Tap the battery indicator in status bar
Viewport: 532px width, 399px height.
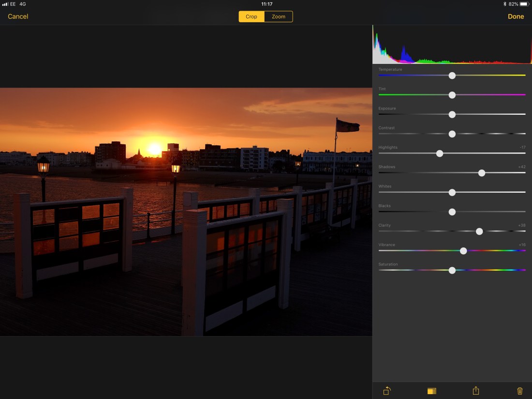tap(524, 4)
